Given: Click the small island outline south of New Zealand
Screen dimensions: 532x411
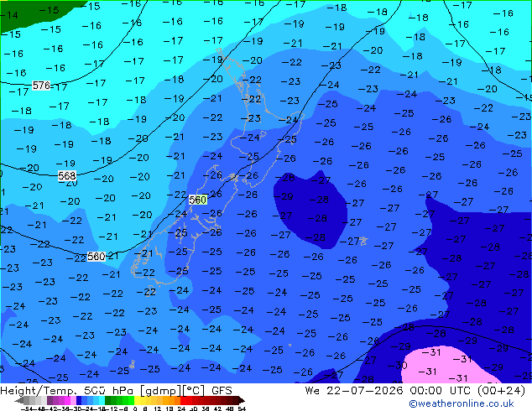Looking at the screenshot, I should tap(132, 364).
